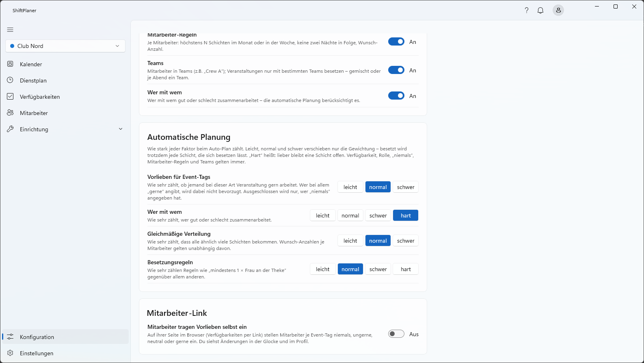Image resolution: width=644 pixels, height=363 pixels.
Task: Set Besetzungsregeln to leicht
Action: click(323, 269)
